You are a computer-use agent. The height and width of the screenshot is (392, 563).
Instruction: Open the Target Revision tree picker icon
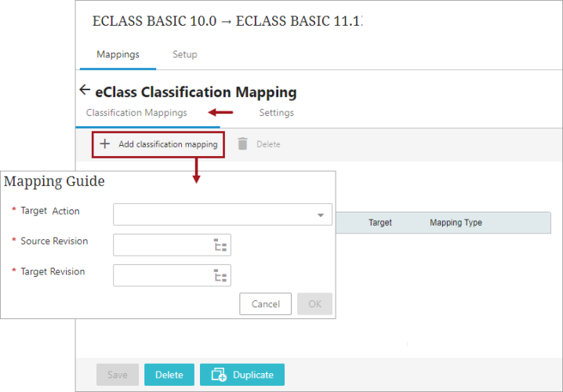pos(220,275)
